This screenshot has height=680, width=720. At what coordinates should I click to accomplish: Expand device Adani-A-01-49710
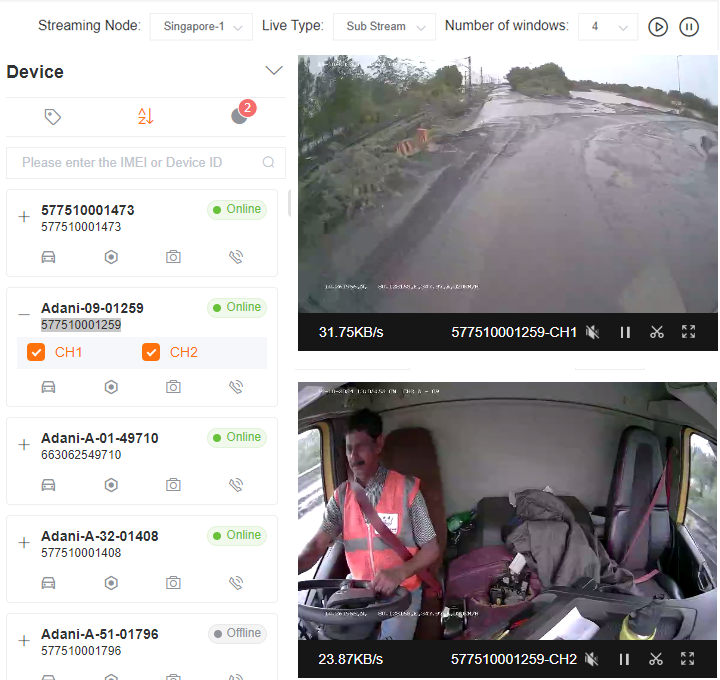coord(24,444)
